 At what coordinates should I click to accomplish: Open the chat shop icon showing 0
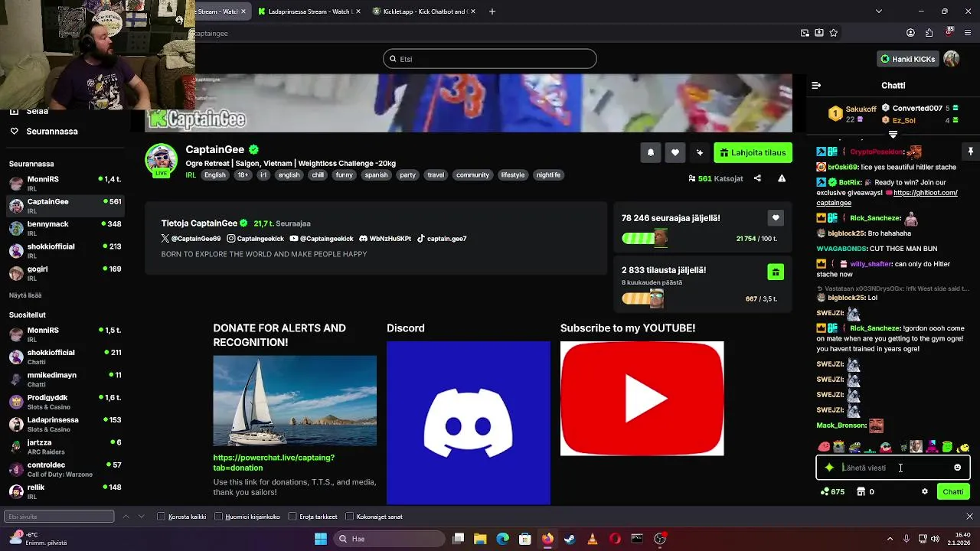[x=865, y=491]
